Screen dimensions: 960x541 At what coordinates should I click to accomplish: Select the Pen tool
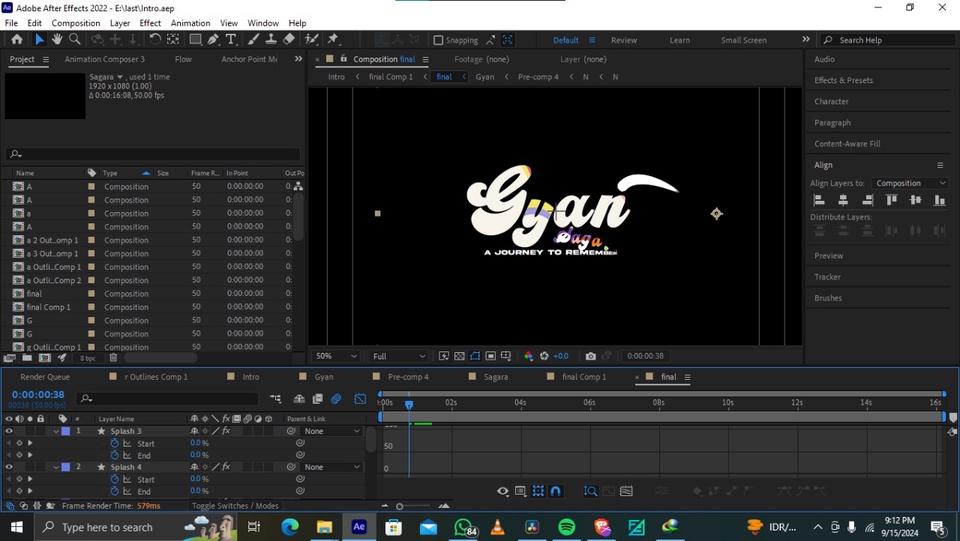point(213,39)
